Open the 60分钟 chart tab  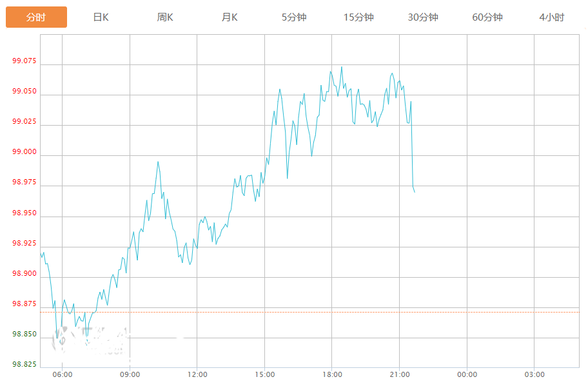tap(487, 17)
